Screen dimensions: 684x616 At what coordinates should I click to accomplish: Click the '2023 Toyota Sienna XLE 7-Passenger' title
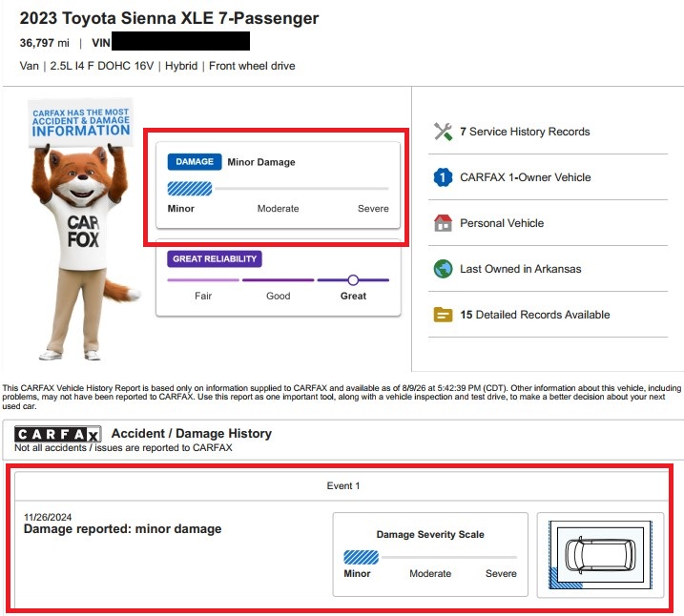pyautogui.click(x=169, y=18)
